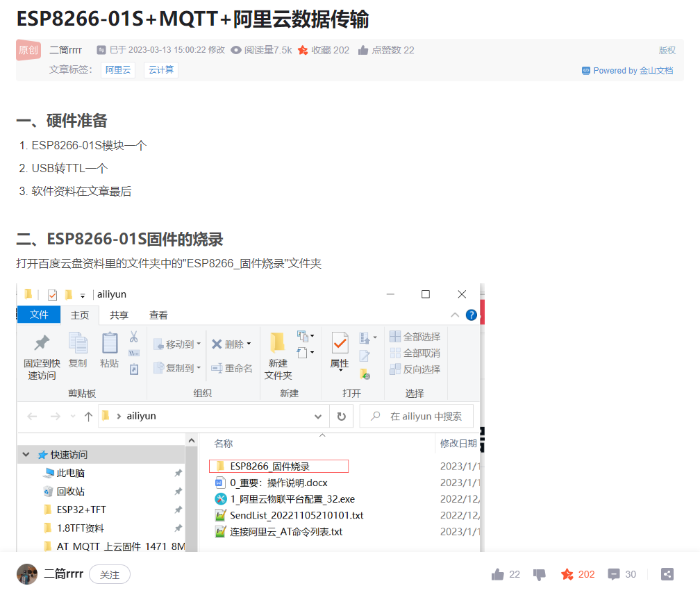Click the edit icon in 打开 group
Image resolution: width=700 pixels, height=595 pixels.
pos(365,355)
